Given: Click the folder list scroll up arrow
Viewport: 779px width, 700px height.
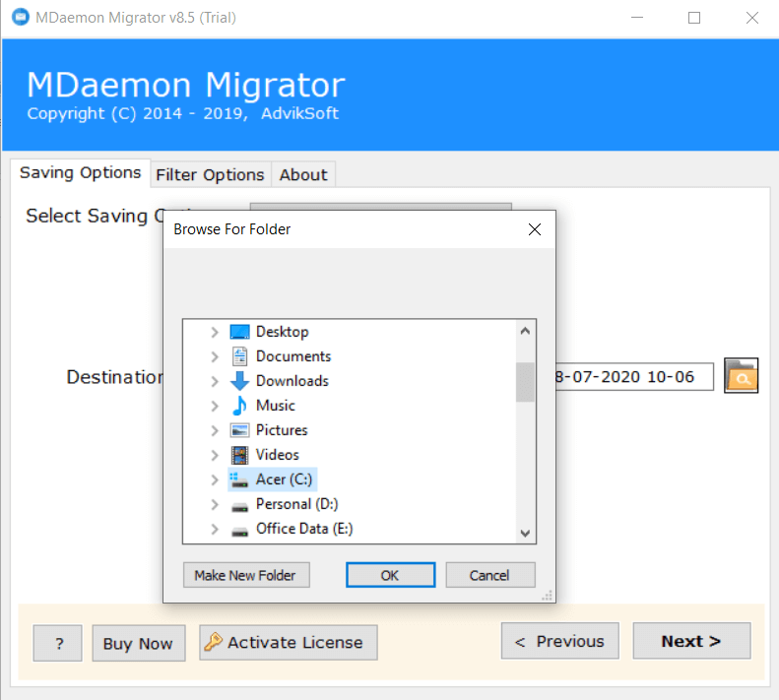Looking at the screenshot, I should 525,331.
